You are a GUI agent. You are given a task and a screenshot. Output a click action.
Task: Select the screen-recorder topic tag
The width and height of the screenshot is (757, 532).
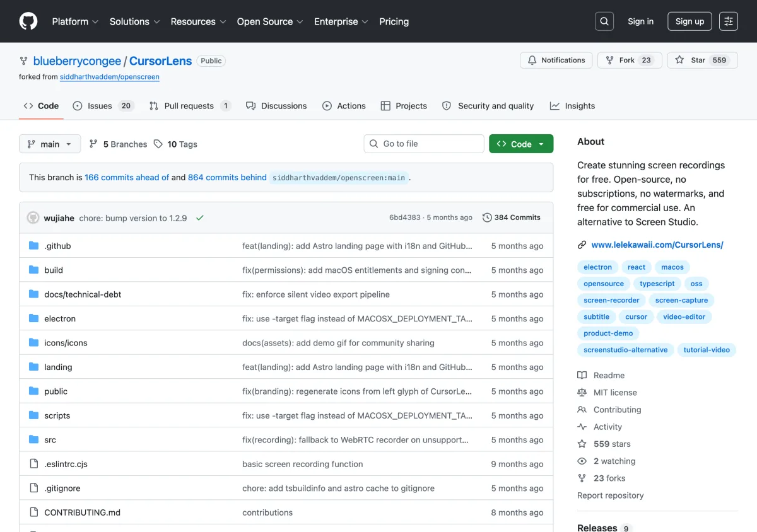611,300
